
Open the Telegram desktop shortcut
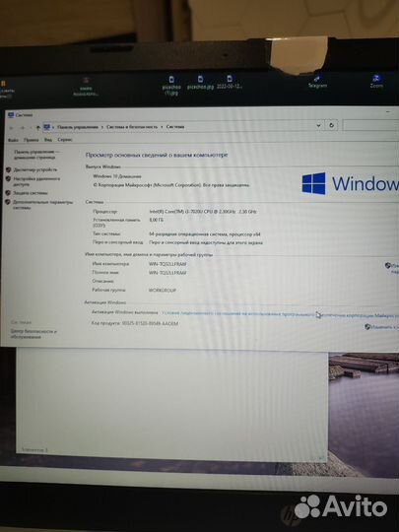pos(317,82)
